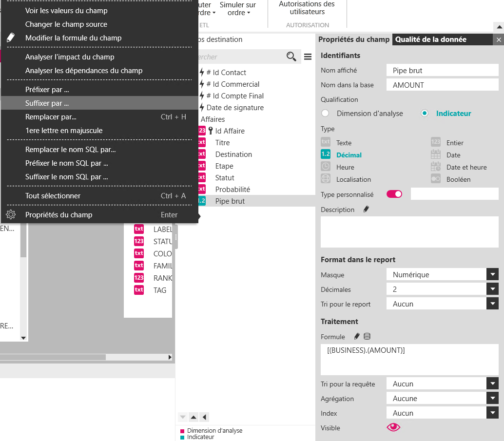Viewport: 504px width, 441px height.
Task: Open the Masque dropdown
Action: 492,274
